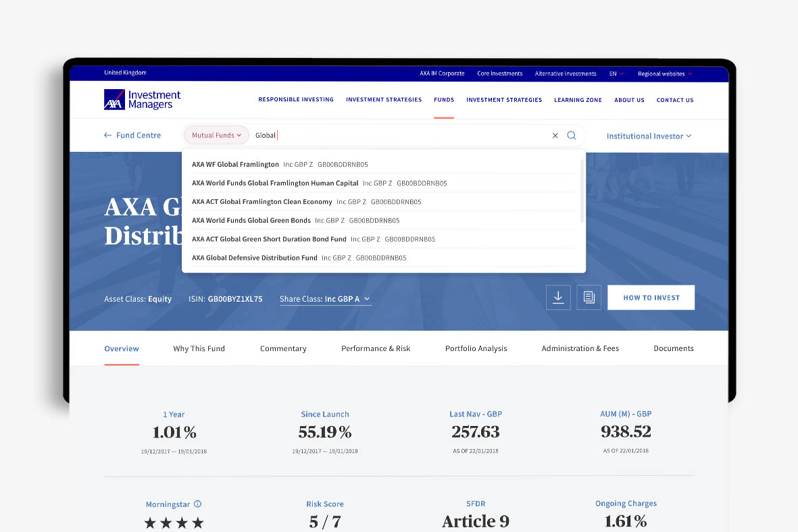798x532 pixels.
Task: Click the Morningstar info icon
Action: (197, 504)
